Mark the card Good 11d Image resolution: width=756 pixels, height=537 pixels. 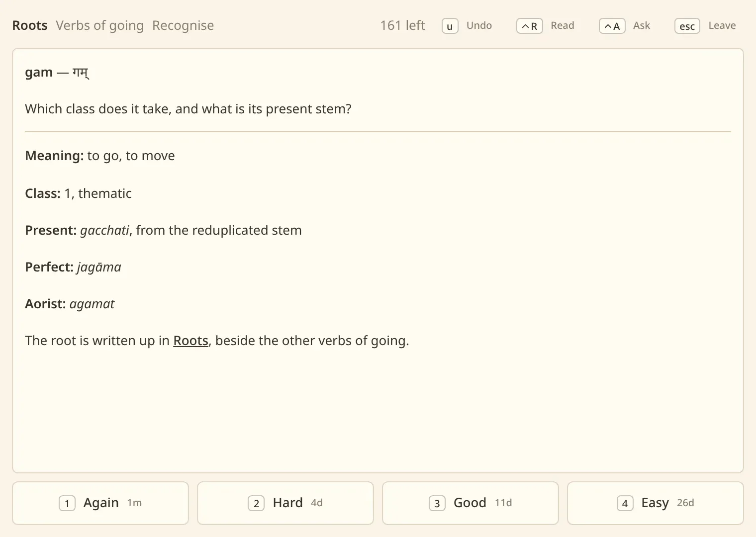coord(471,503)
